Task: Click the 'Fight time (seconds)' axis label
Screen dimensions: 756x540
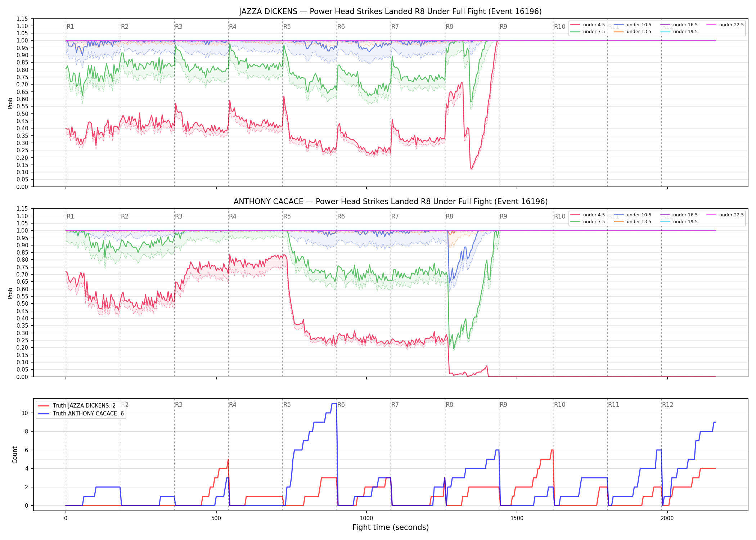Action: click(x=391, y=527)
